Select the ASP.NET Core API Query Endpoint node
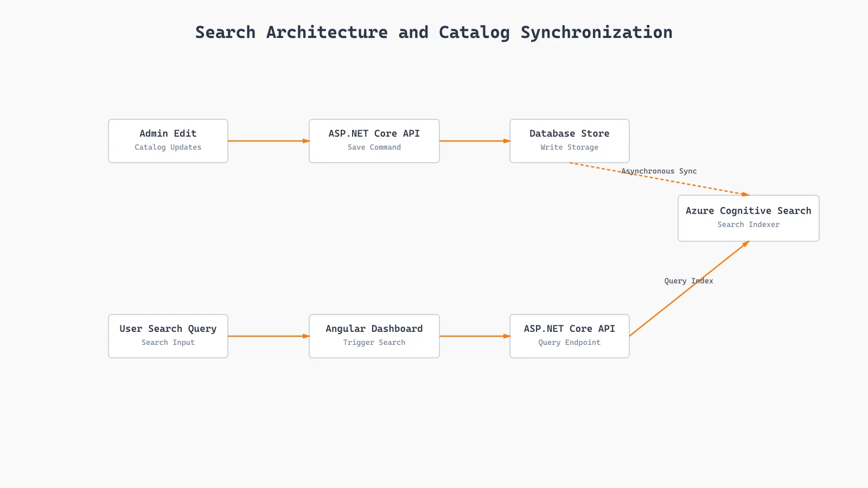 pyautogui.click(x=570, y=336)
